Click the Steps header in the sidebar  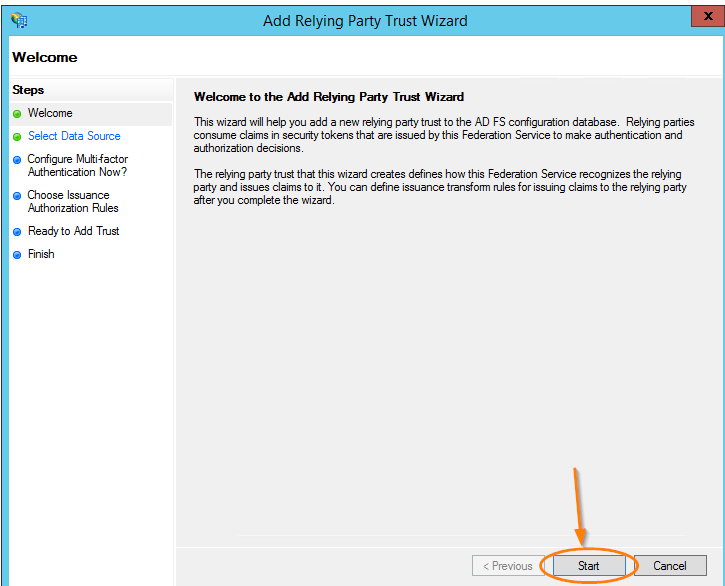(x=28, y=90)
